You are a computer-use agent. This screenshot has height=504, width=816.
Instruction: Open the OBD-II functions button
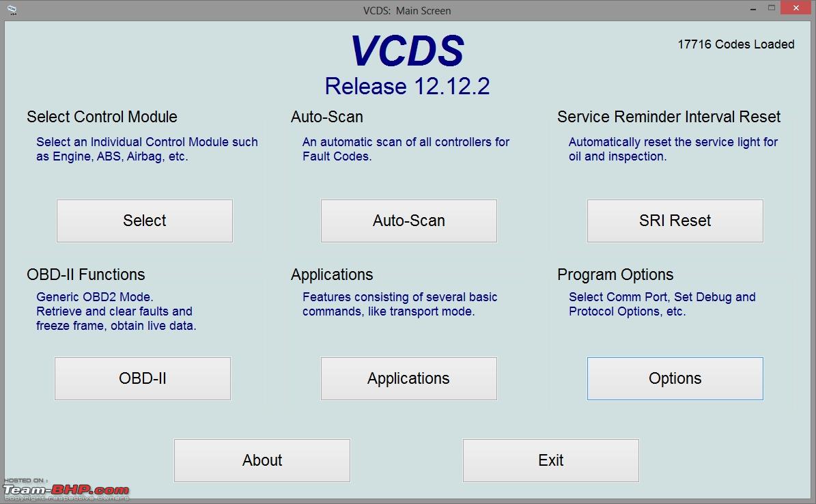click(x=143, y=378)
